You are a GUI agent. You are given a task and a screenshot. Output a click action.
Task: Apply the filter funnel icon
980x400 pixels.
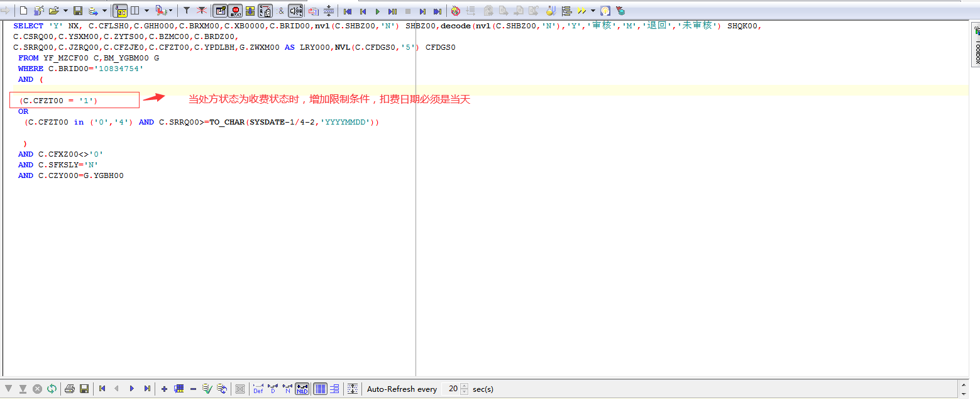click(187, 11)
